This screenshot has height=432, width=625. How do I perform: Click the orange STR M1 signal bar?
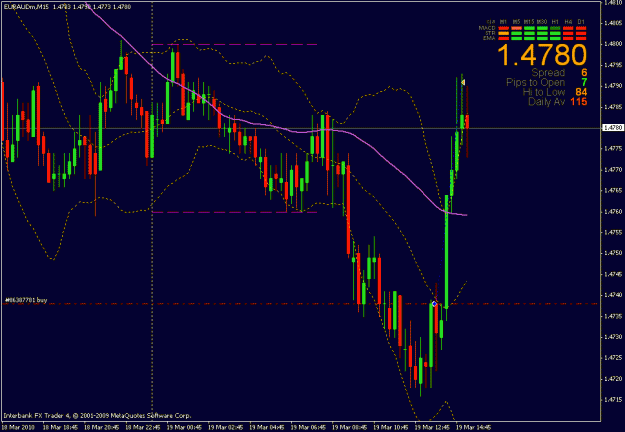503,33
